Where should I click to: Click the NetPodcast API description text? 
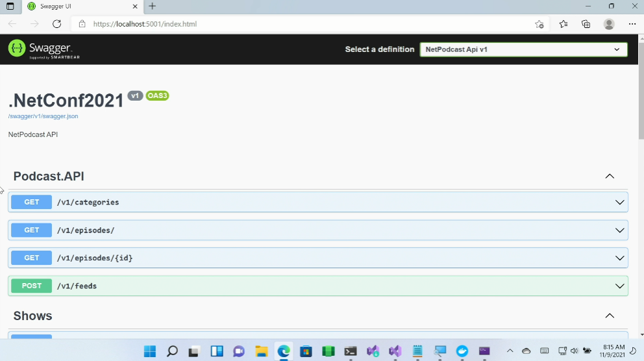(x=33, y=134)
